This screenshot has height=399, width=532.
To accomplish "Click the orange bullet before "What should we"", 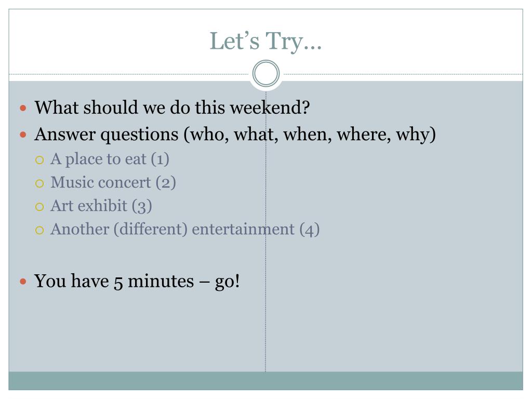I will (x=23, y=108).
